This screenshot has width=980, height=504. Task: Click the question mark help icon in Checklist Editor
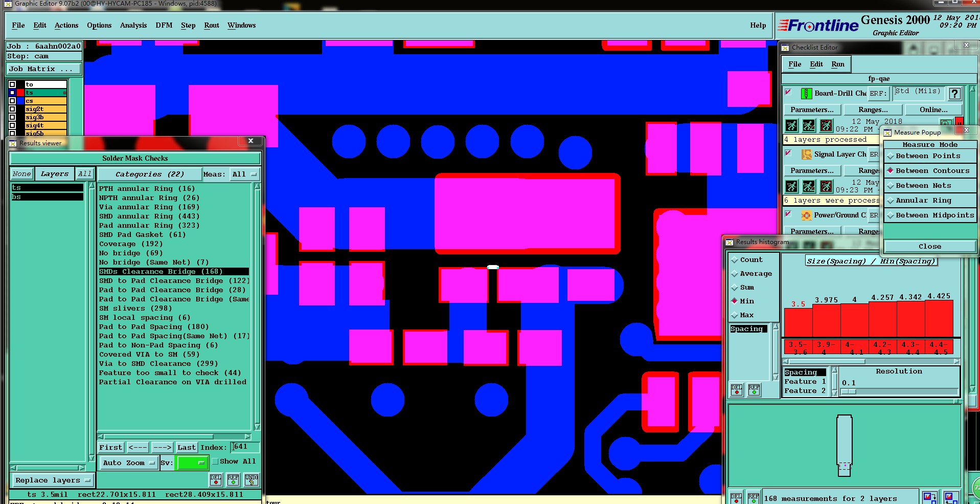coord(954,94)
